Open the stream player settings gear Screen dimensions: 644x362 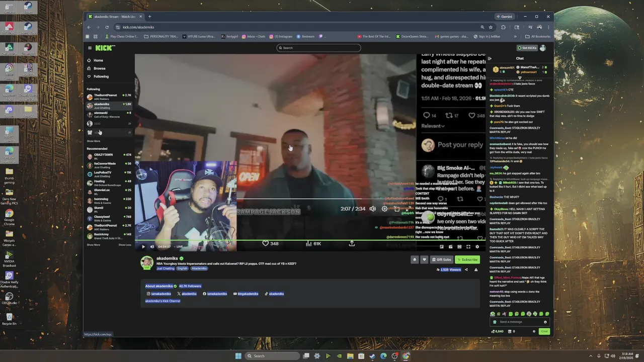click(x=477, y=247)
